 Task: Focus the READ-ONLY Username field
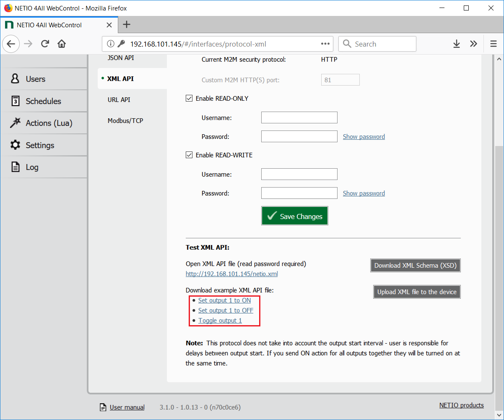[x=299, y=117]
